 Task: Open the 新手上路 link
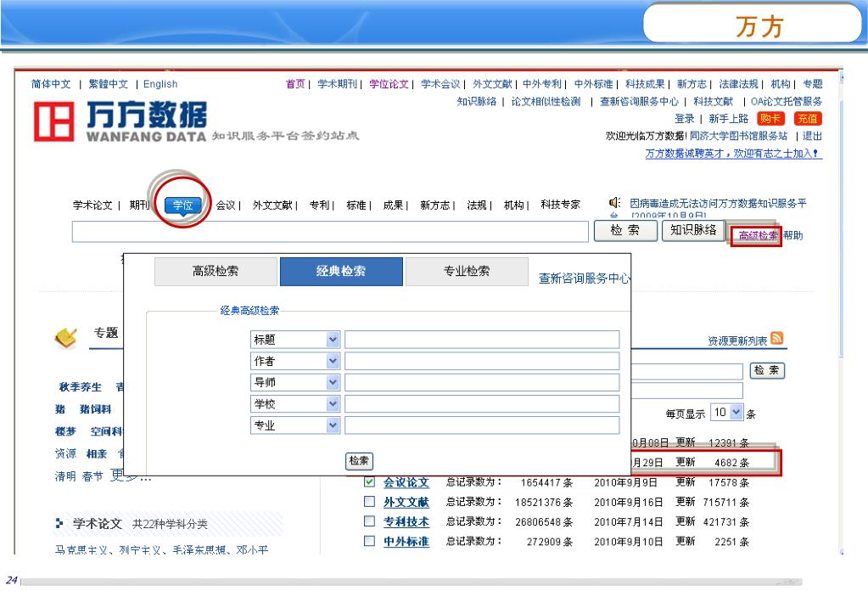(x=729, y=119)
